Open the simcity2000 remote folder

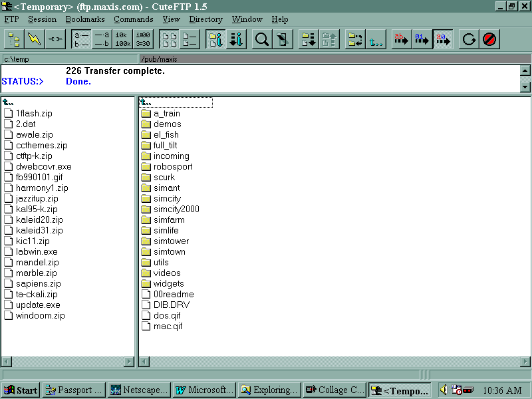[x=176, y=209]
